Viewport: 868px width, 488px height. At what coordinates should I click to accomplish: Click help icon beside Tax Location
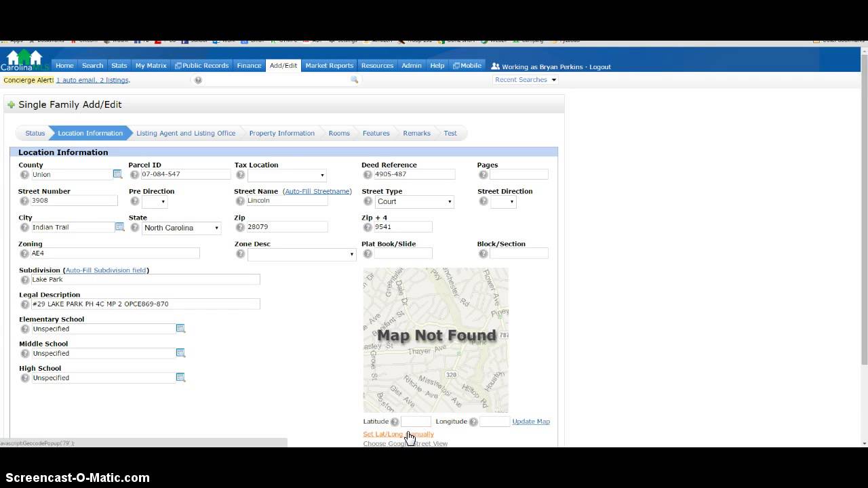(x=240, y=175)
